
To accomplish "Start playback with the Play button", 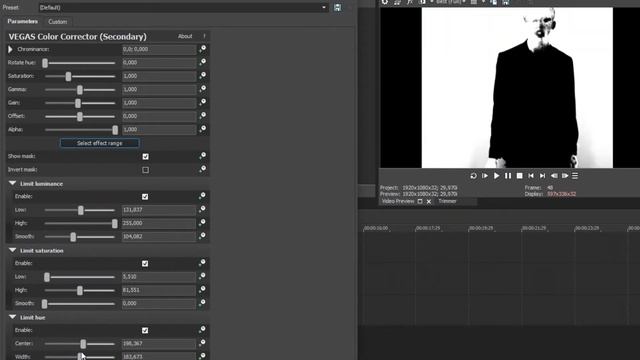I will (x=496, y=176).
